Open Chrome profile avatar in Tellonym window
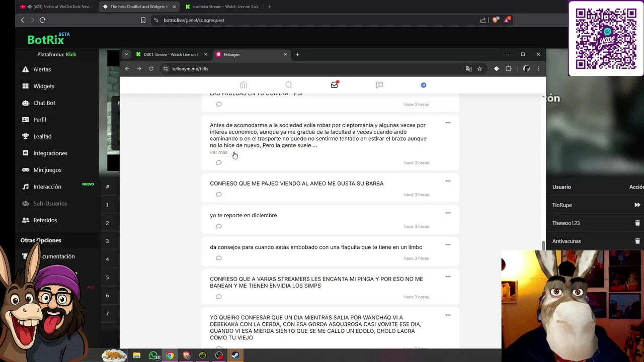This screenshot has width=644, height=362. (526, 69)
